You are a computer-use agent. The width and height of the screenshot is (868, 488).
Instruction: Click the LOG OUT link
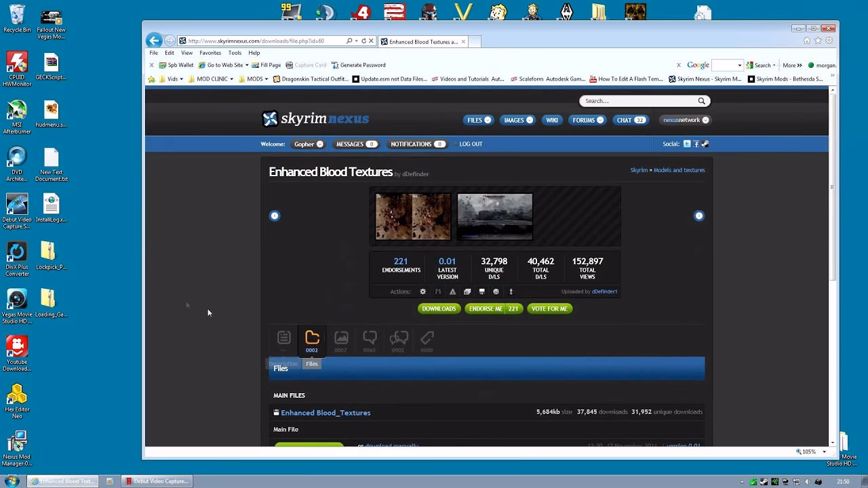point(471,144)
